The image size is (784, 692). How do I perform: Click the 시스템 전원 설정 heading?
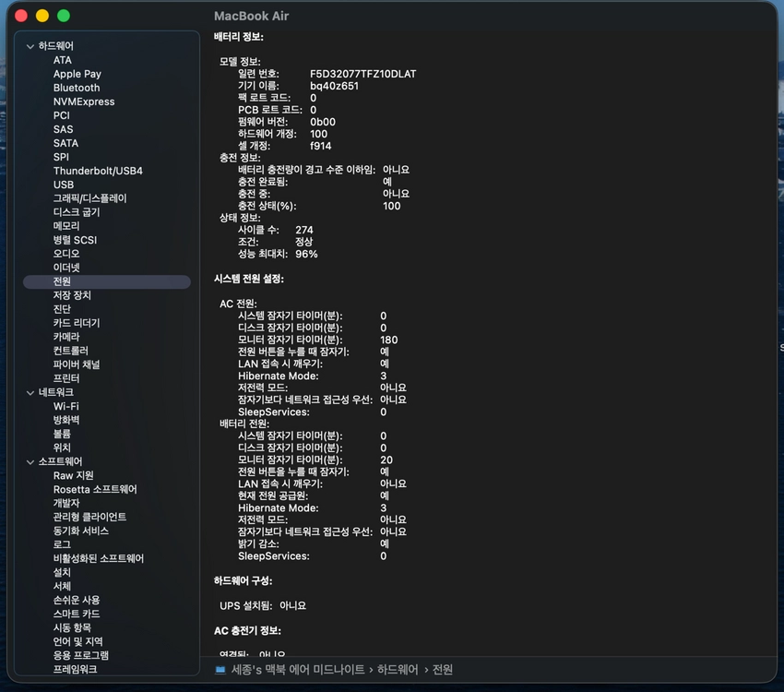[x=248, y=279]
